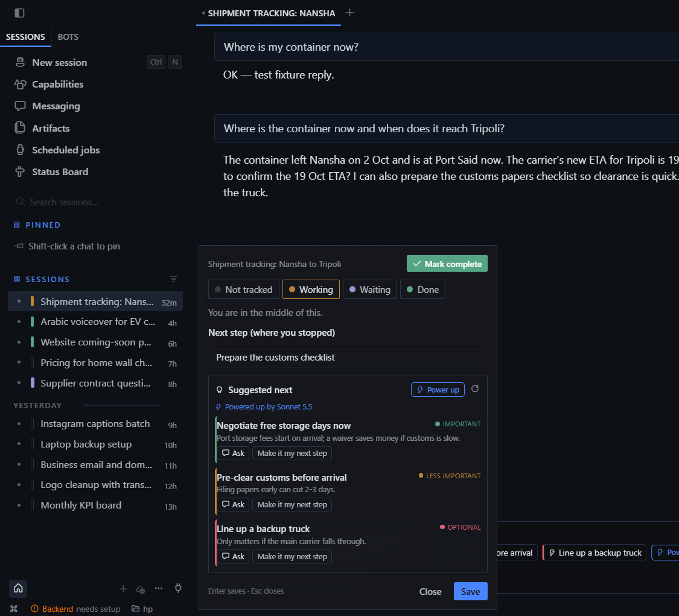This screenshot has height=616, width=679.
Task: Close the session status panel
Action: coord(430,591)
